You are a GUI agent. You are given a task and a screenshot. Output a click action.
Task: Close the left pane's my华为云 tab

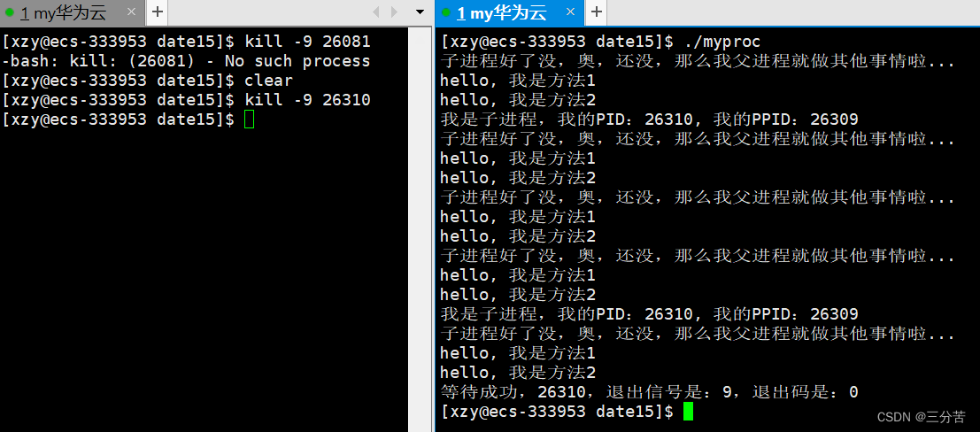131,12
